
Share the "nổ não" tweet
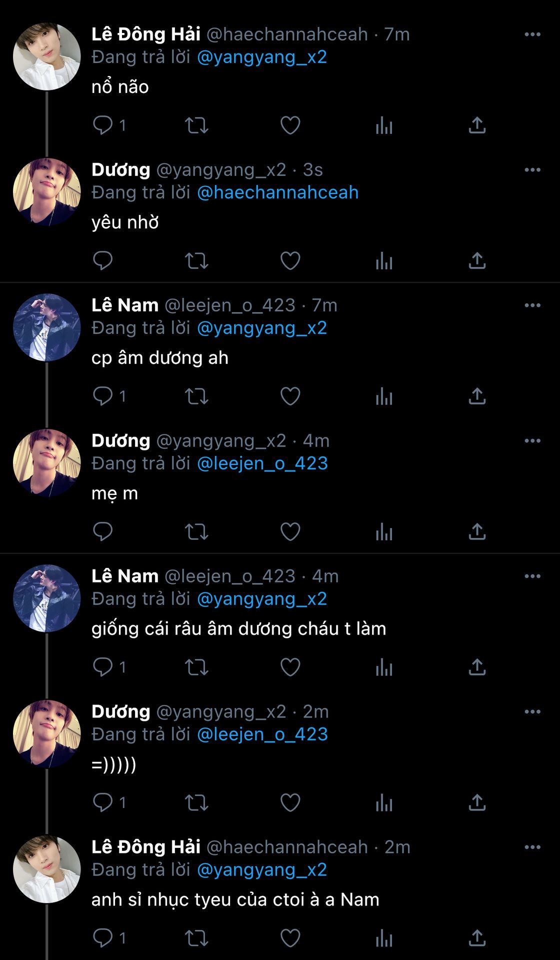coord(477,125)
